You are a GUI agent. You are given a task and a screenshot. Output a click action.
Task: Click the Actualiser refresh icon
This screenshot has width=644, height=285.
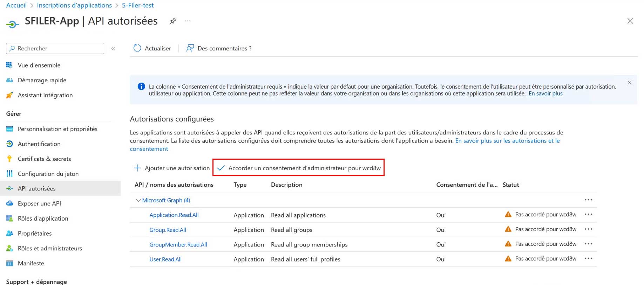[x=137, y=48]
